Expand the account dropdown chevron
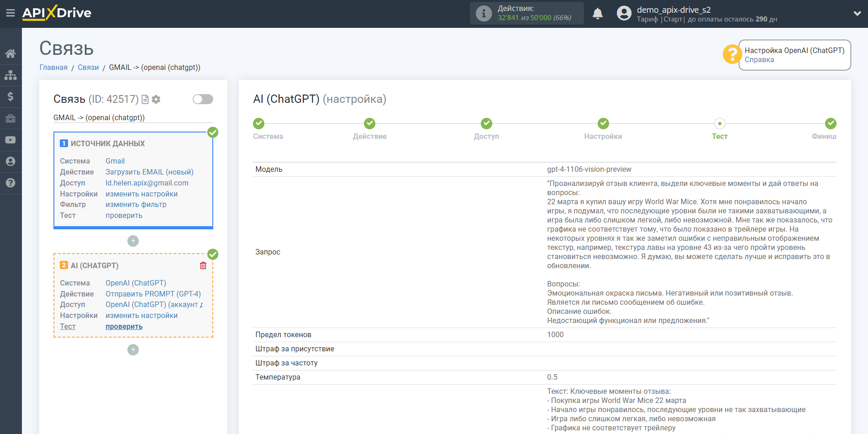The width and height of the screenshot is (868, 434). (857, 14)
